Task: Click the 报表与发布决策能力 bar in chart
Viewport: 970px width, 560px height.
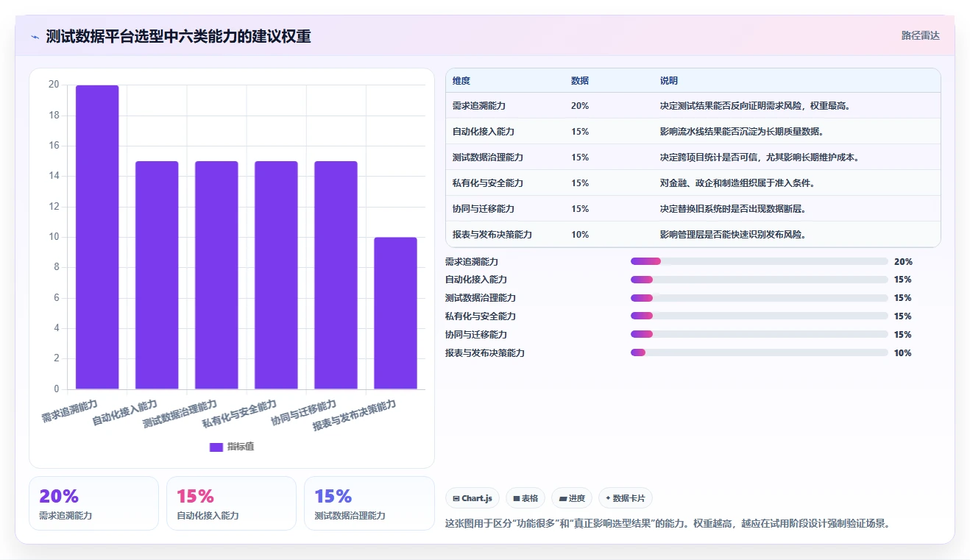Action: [395, 313]
